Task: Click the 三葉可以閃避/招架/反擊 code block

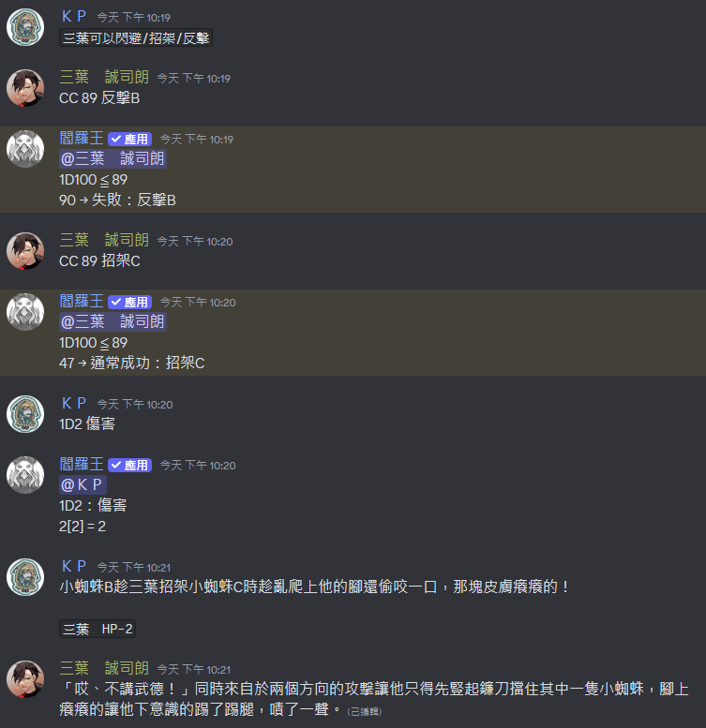Action: coord(136,37)
